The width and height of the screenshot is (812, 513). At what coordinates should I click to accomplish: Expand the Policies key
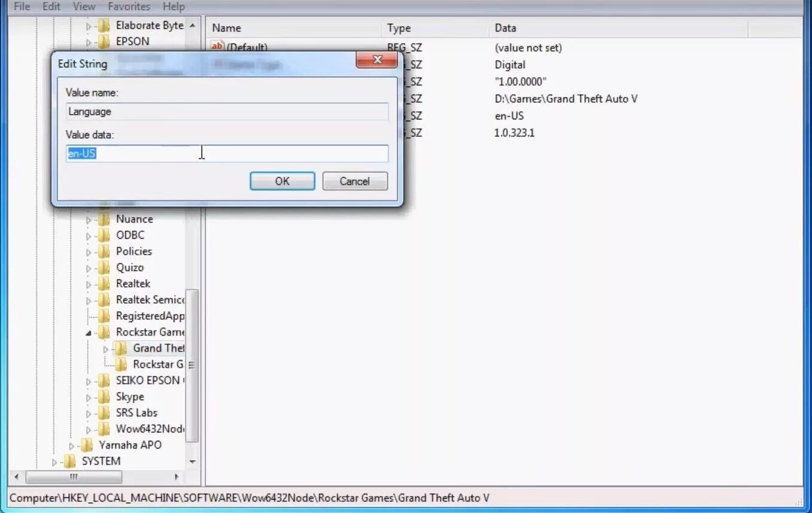[89, 252]
